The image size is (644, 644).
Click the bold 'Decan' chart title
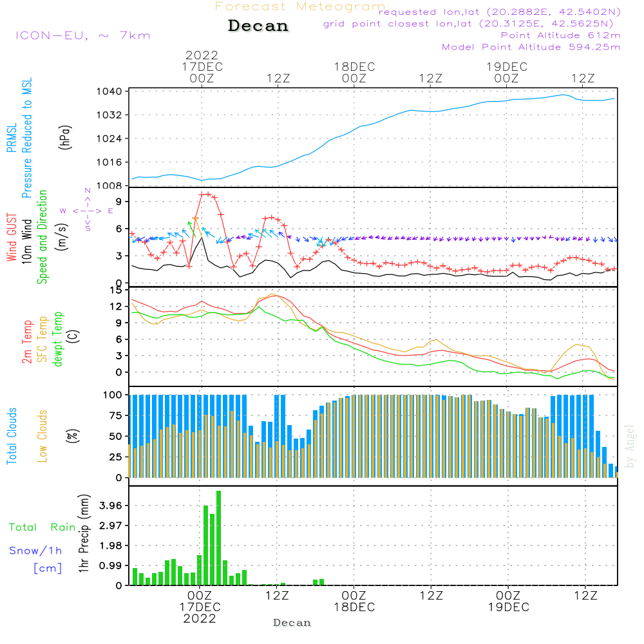pos(258,26)
